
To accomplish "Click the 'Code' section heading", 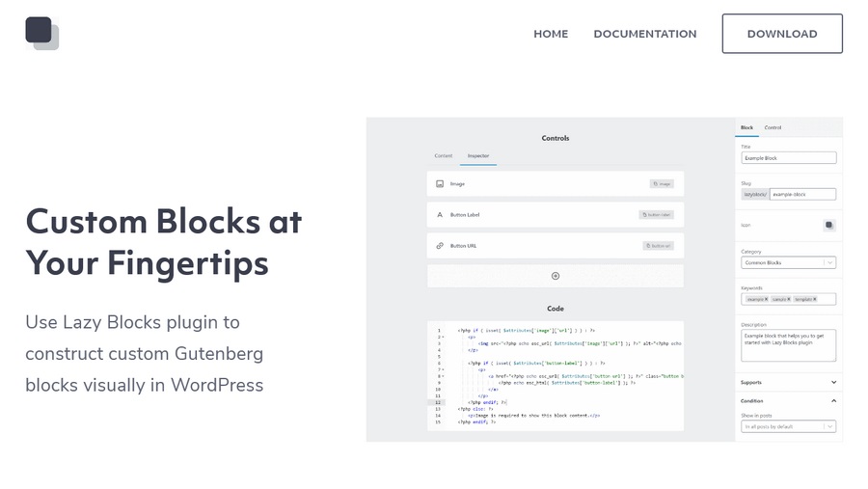I will [x=556, y=309].
